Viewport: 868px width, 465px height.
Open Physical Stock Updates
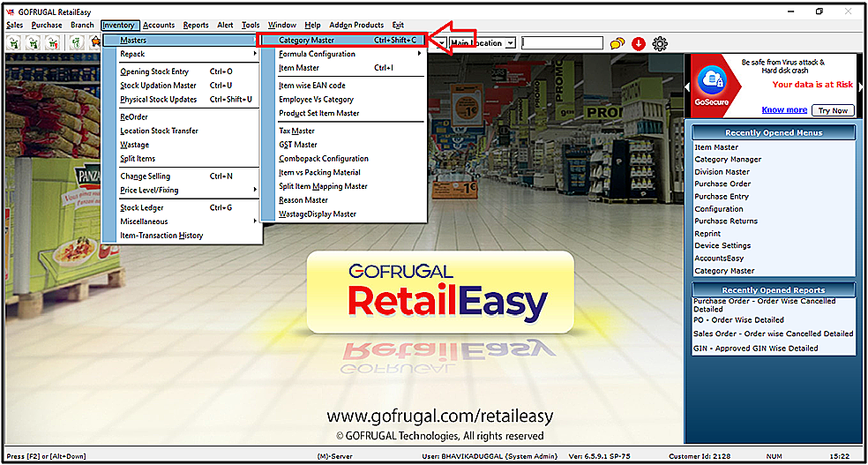[182, 99]
